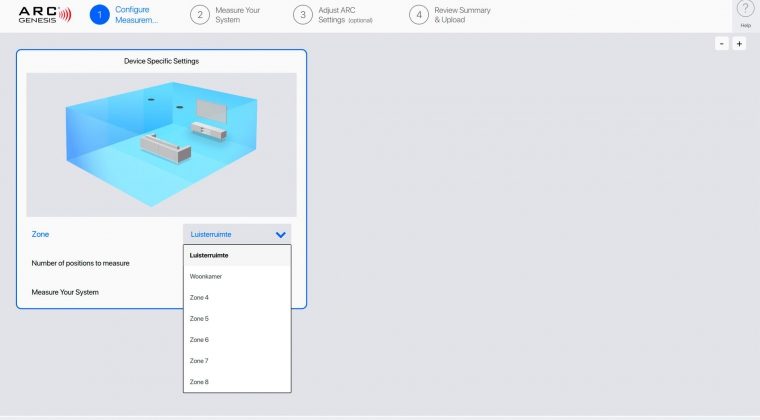This screenshot has width=760, height=420.
Task: Select Zone 5 option
Action: point(237,319)
